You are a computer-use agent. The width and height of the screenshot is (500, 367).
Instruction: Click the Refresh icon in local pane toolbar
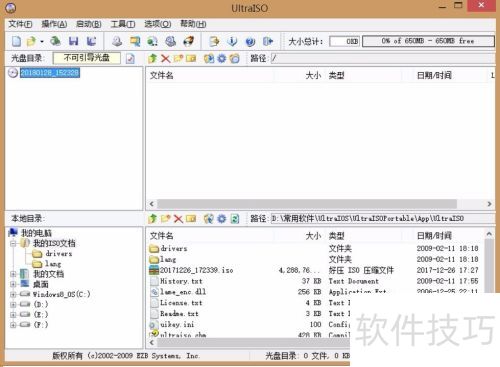pyautogui.click(x=235, y=219)
